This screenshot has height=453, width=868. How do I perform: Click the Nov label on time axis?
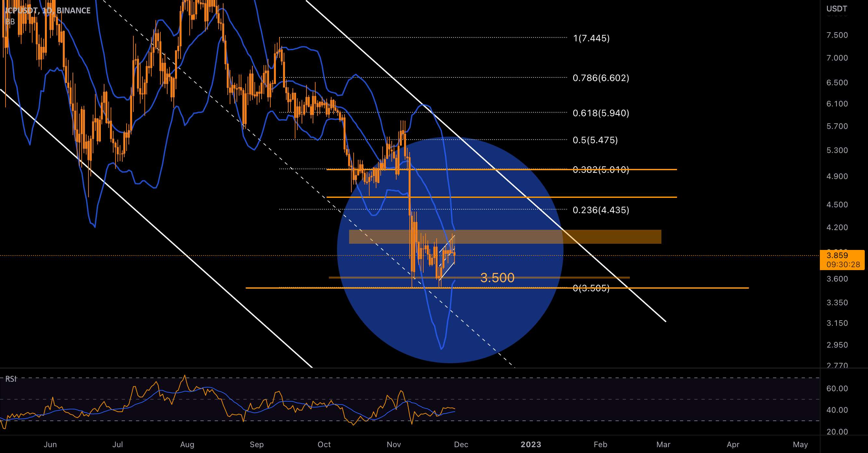coord(394,444)
